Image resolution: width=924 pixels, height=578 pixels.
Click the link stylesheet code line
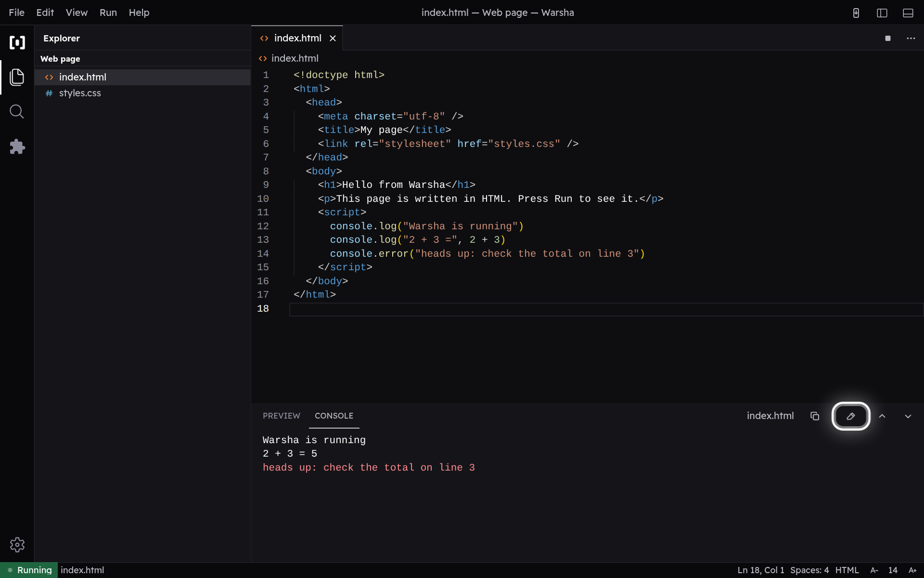click(448, 144)
